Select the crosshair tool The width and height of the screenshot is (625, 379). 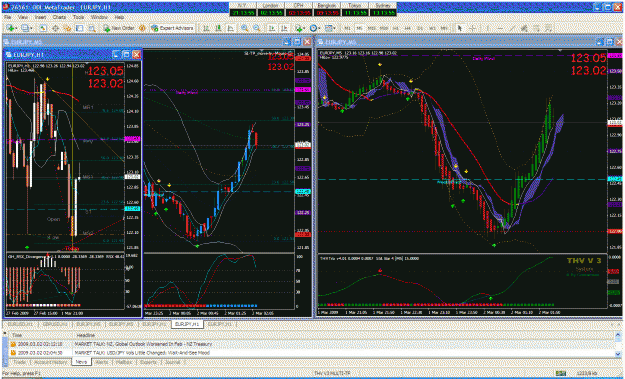pos(472,28)
